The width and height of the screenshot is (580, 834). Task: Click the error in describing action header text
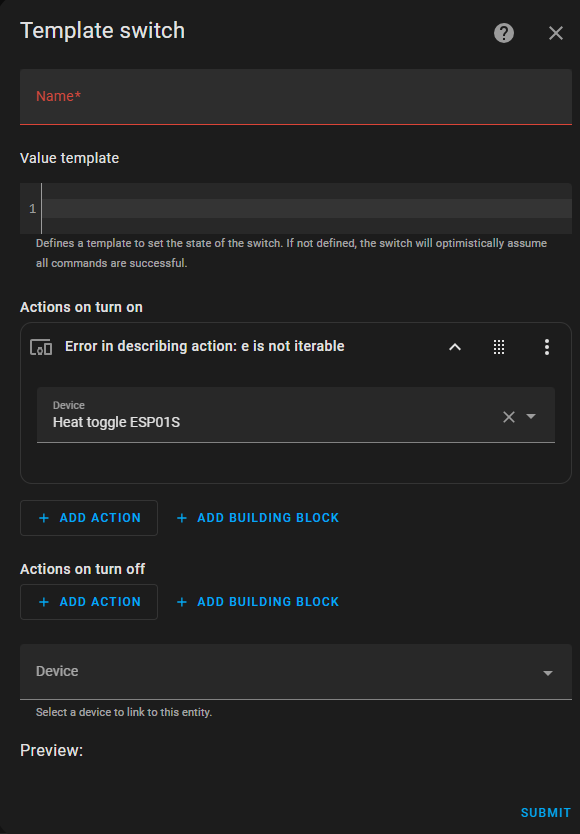(x=204, y=346)
